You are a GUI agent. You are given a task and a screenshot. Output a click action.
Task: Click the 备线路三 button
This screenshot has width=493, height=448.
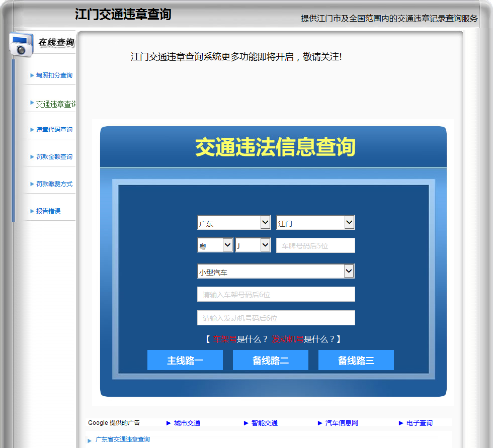tap(356, 360)
